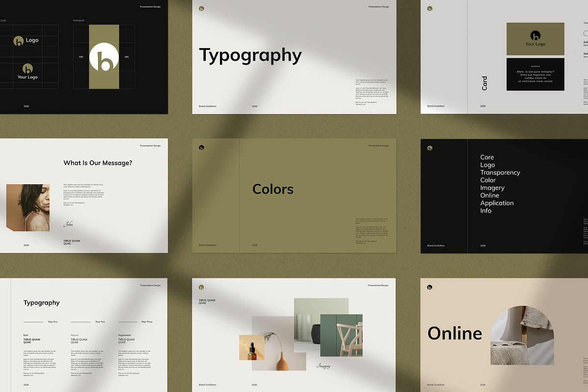Click the 'John' signature under the message text

point(68,224)
